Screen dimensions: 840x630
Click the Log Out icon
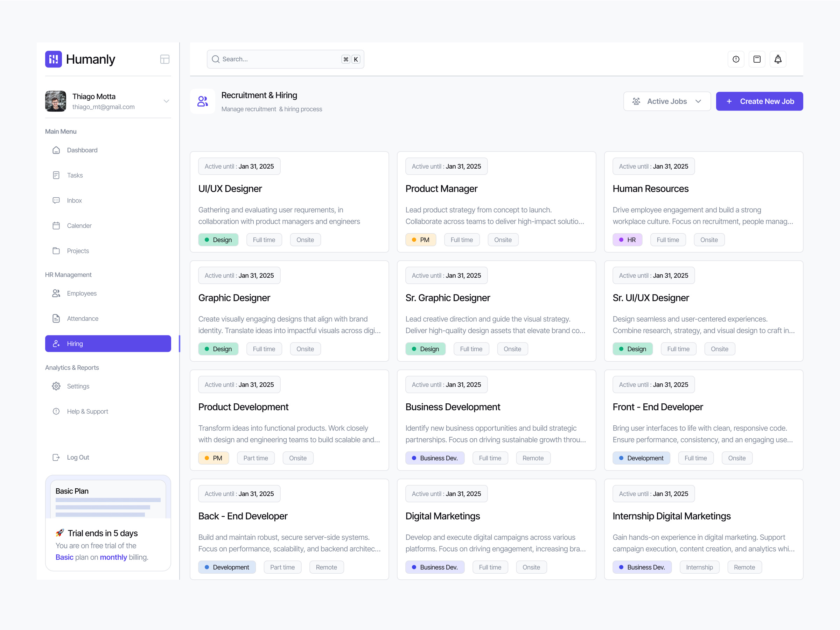point(56,457)
